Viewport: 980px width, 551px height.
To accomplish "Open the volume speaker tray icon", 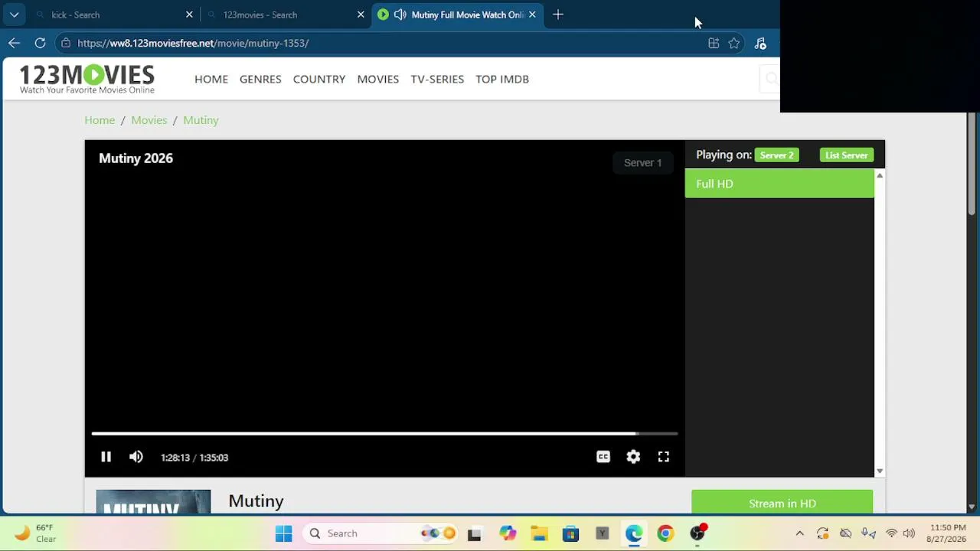I will point(909,533).
